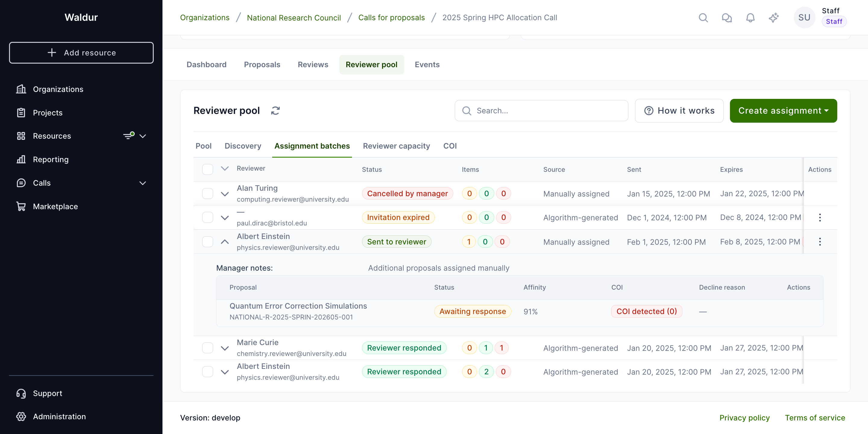Viewport: 868px width, 434px height.
Task: Click the Awaiting response status badge
Action: (x=473, y=311)
